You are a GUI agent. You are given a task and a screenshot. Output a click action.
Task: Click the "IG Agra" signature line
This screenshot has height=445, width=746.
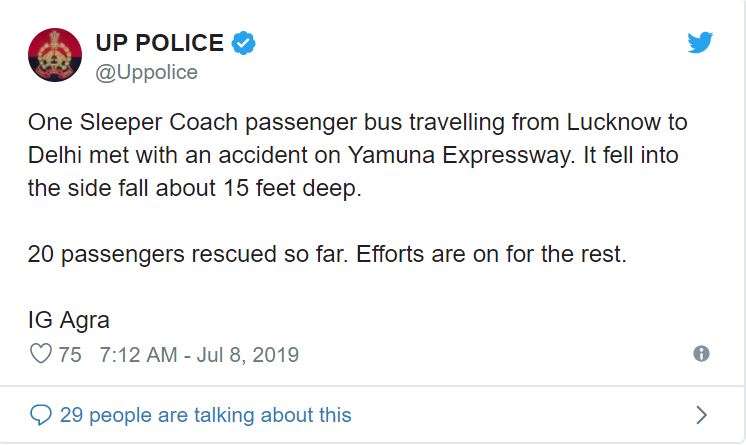[x=69, y=320]
